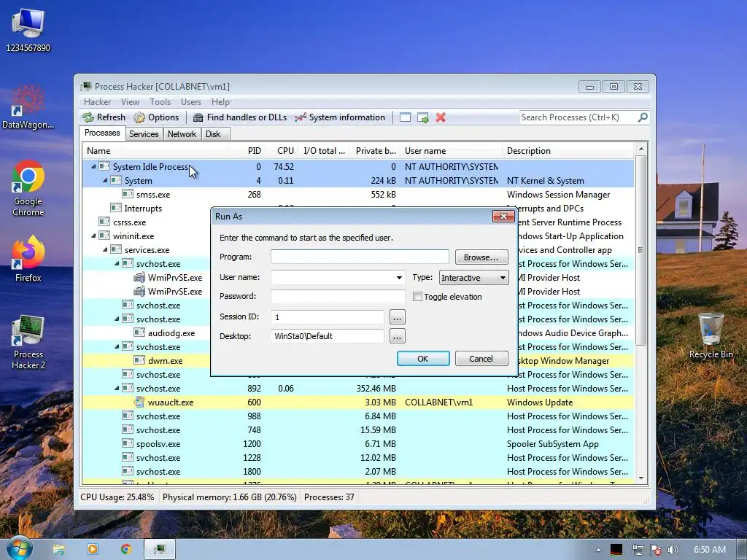
Task: Open the Users menu
Action: tap(191, 102)
